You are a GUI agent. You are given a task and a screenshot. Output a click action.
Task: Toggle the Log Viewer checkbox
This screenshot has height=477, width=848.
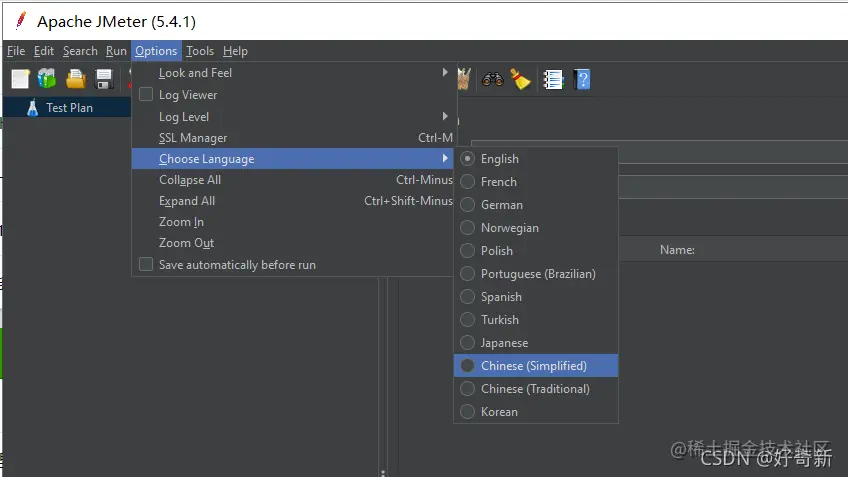tap(146, 94)
